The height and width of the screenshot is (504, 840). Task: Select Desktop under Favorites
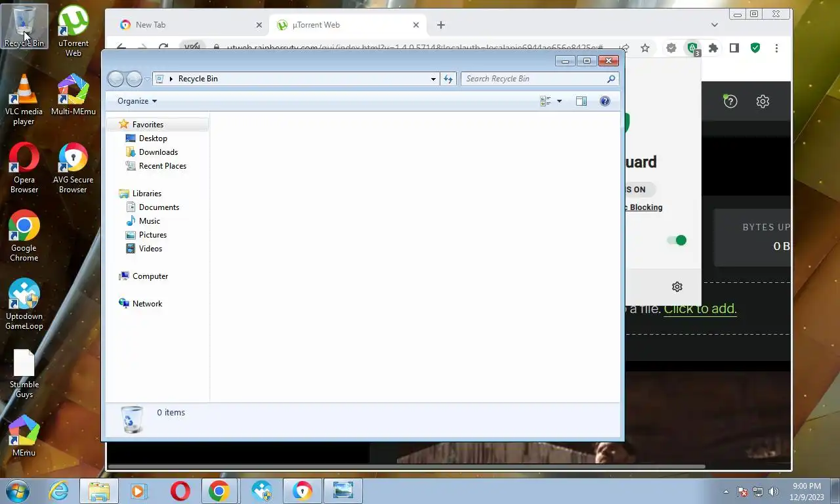pos(153,138)
